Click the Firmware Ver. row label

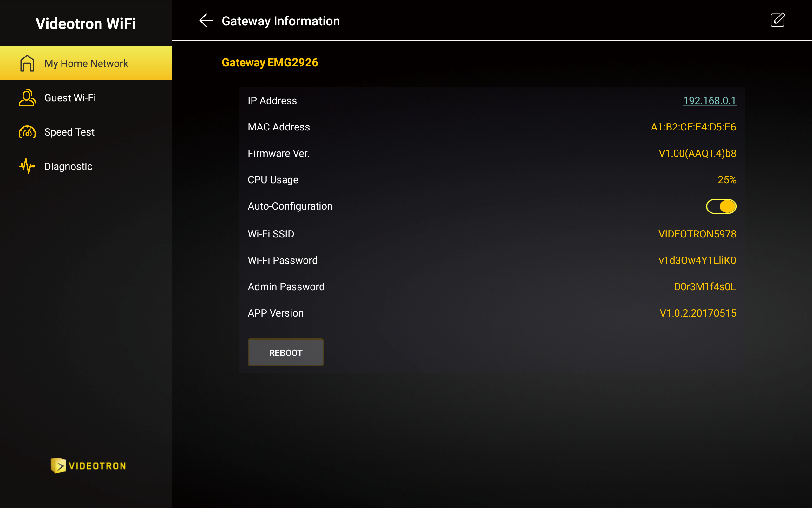pos(278,154)
